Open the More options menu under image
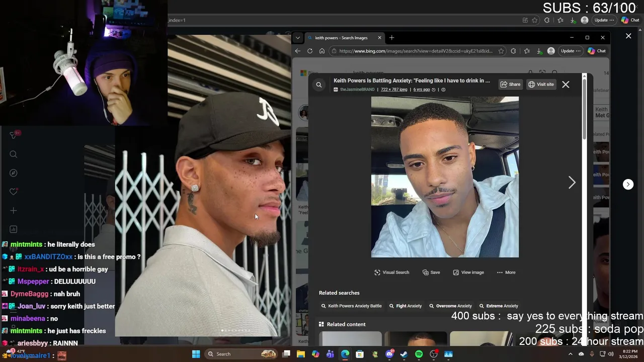This screenshot has width=644, height=362. click(x=506, y=273)
